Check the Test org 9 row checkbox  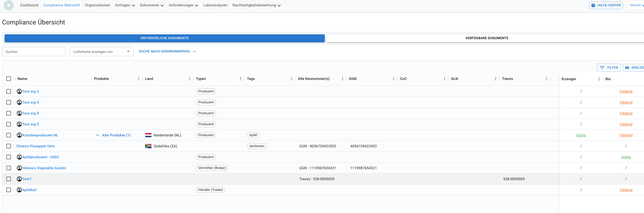(x=9, y=113)
